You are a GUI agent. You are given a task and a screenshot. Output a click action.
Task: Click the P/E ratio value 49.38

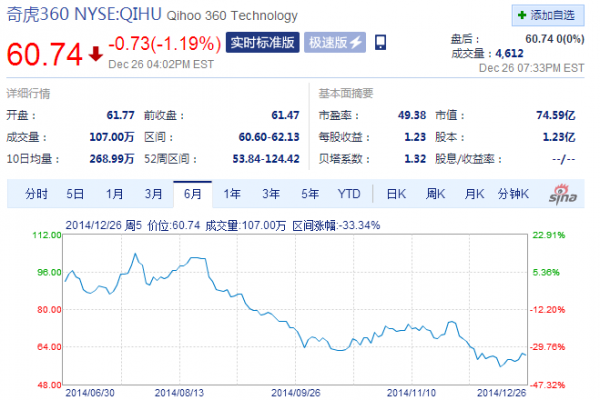coord(412,115)
